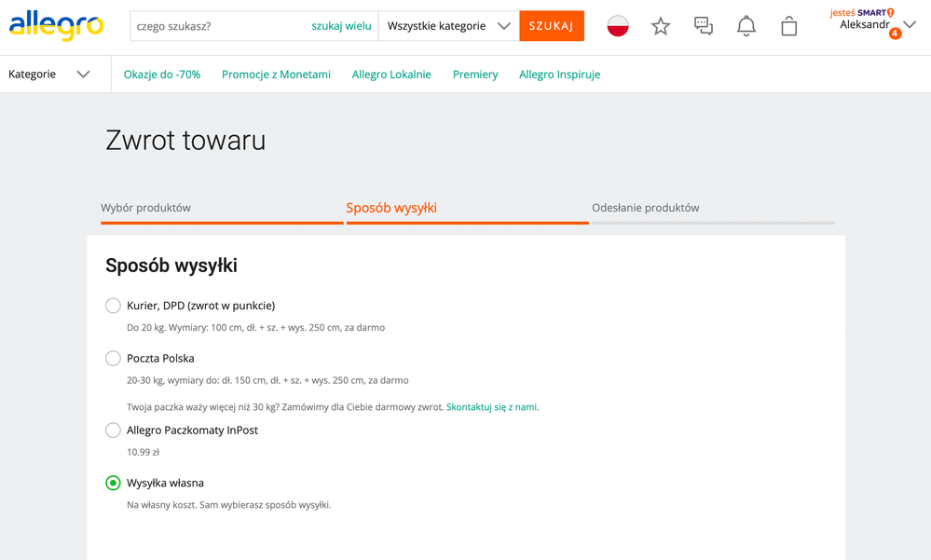Click the jesteś SMART label
The width and height of the screenshot is (931, 560).
pyautogui.click(x=861, y=12)
